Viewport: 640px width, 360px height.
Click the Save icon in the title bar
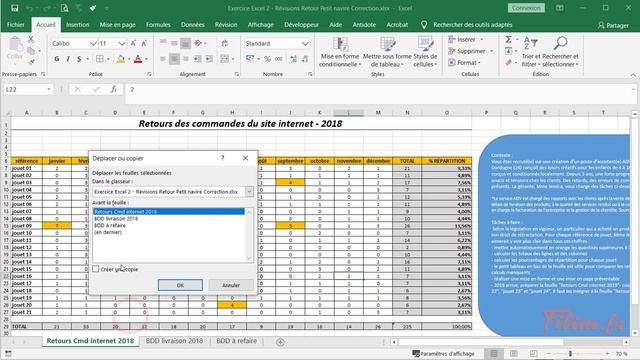(15, 8)
